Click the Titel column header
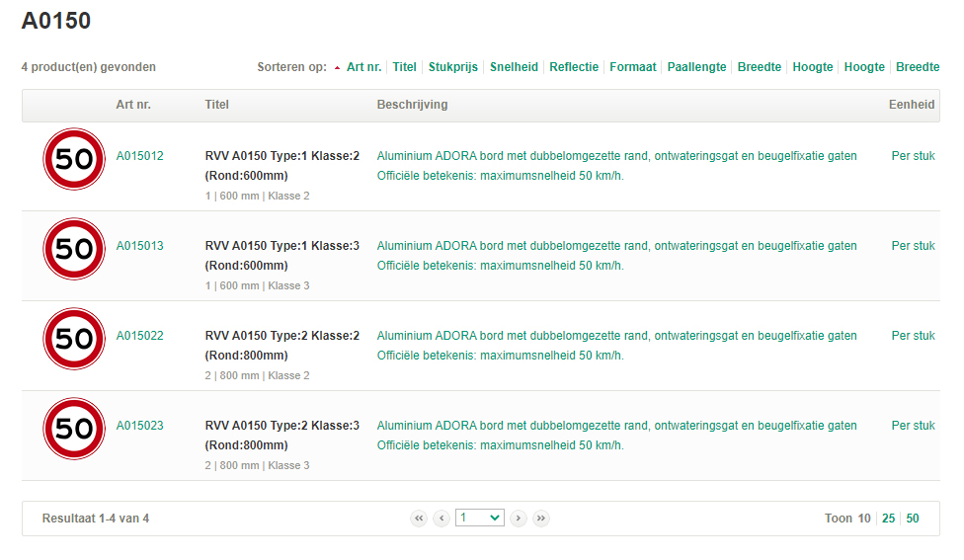 pyautogui.click(x=216, y=105)
